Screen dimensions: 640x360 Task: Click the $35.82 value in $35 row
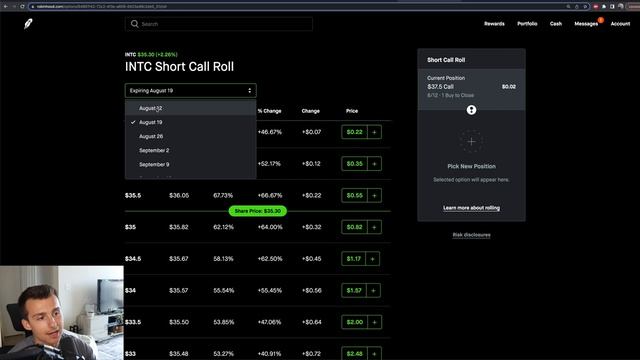[179, 227]
